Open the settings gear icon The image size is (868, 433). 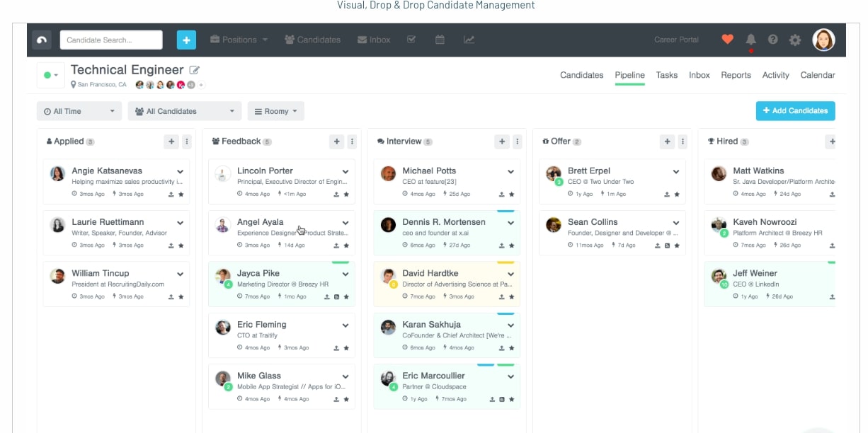click(795, 40)
